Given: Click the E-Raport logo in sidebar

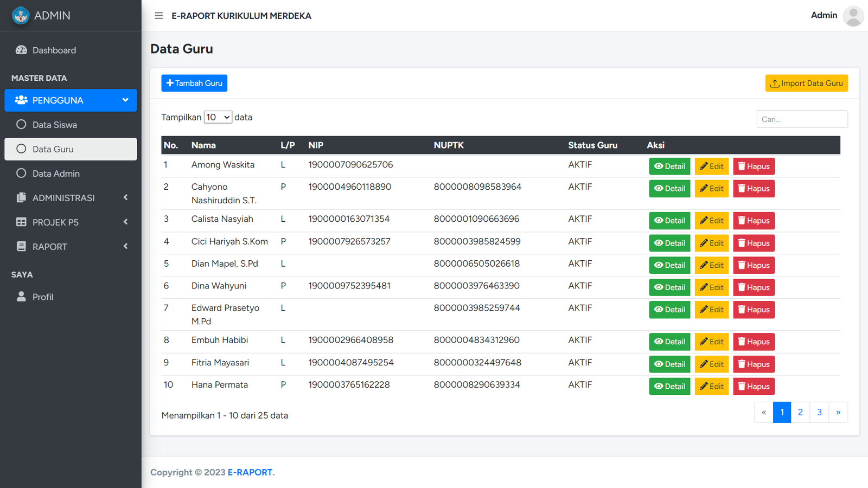Looking at the screenshot, I should (x=21, y=16).
